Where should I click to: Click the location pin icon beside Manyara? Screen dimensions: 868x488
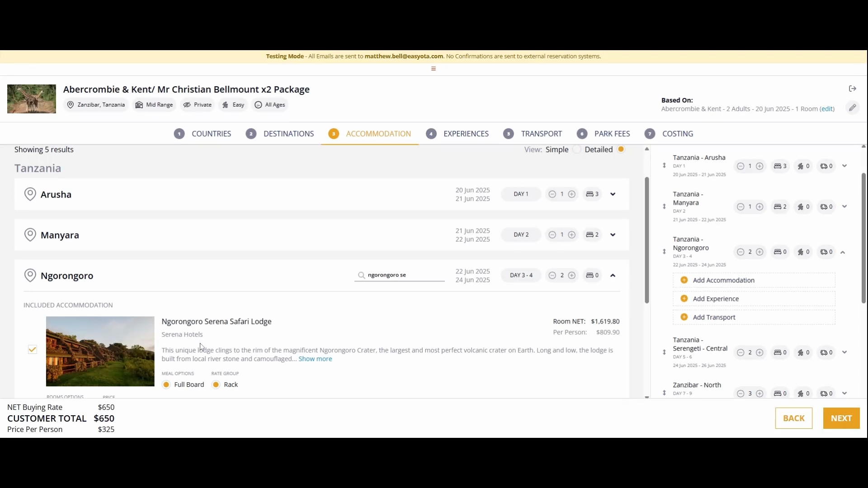click(x=30, y=235)
